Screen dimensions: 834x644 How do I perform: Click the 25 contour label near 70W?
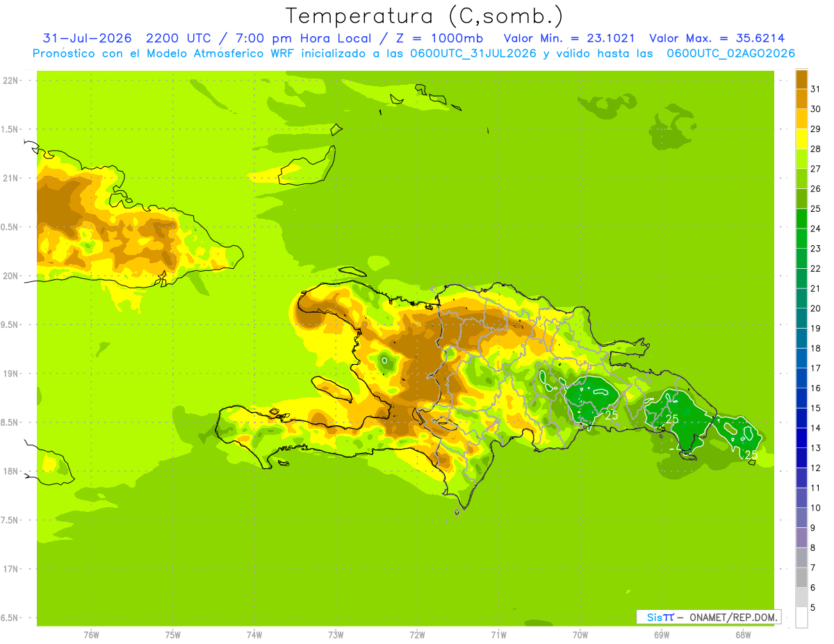612,415
